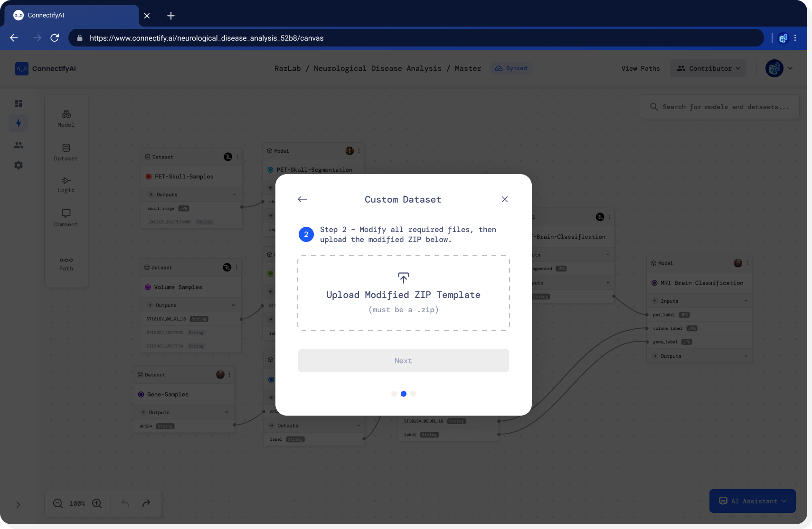Open Gene-Samples dataset options menu

pyautogui.click(x=230, y=375)
